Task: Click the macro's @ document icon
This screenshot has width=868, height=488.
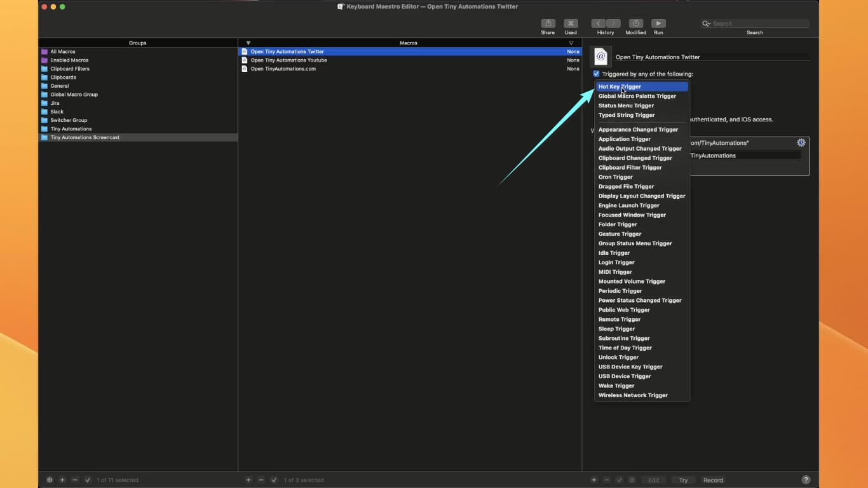Action: pos(600,57)
